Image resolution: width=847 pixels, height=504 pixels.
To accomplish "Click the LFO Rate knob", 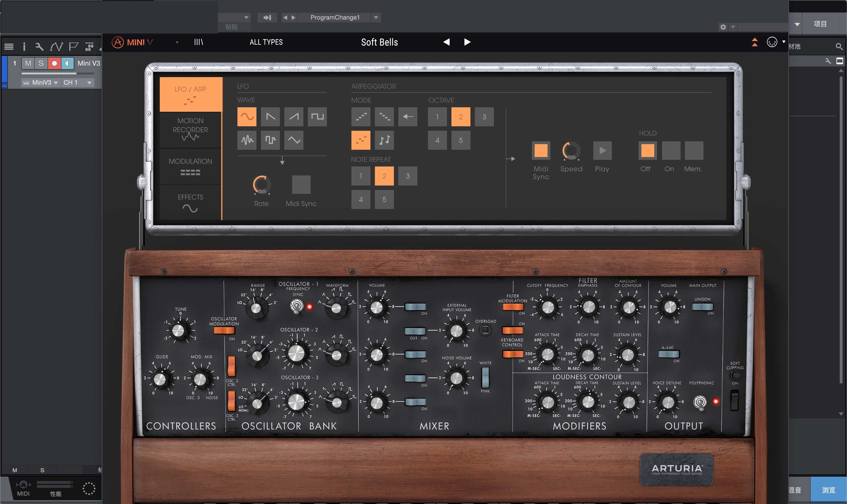I will click(262, 185).
